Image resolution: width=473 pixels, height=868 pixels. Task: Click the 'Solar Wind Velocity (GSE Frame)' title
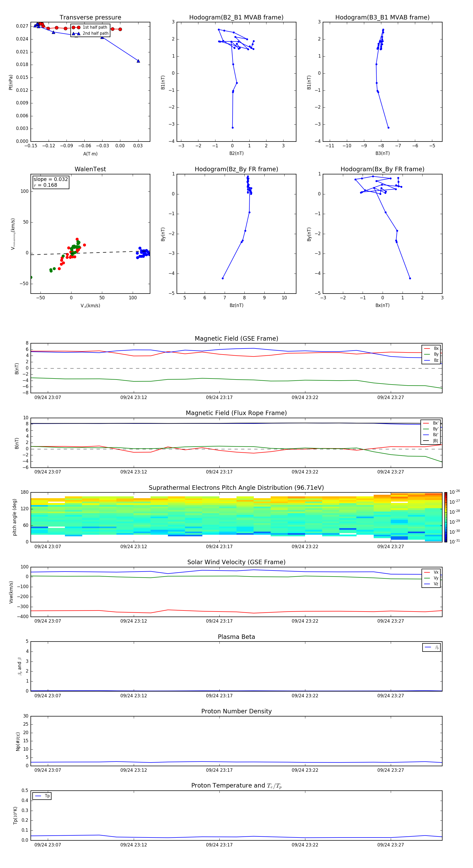236,562
